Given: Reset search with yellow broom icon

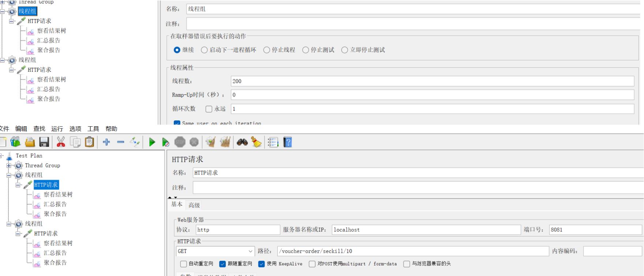Looking at the screenshot, I should point(257,142).
